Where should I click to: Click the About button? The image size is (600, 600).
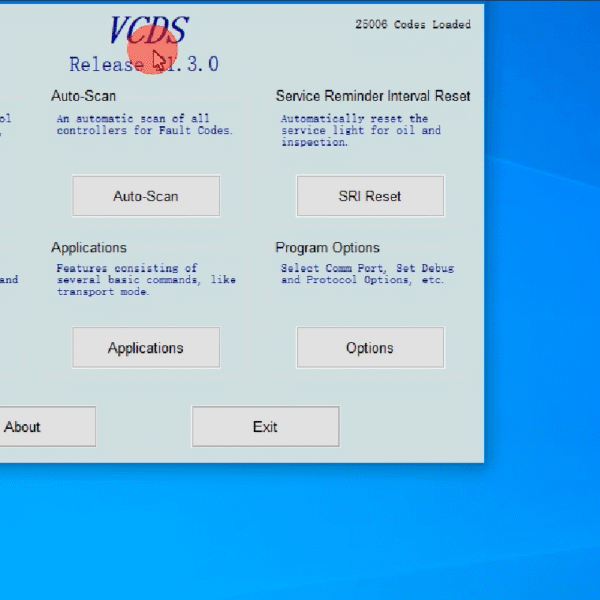click(40, 427)
